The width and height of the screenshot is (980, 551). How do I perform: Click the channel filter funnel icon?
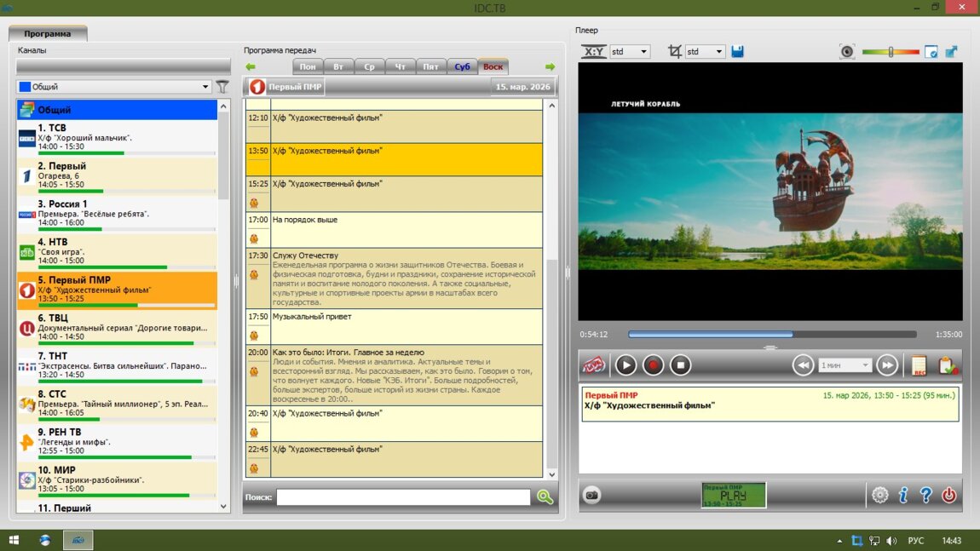(222, 86)
